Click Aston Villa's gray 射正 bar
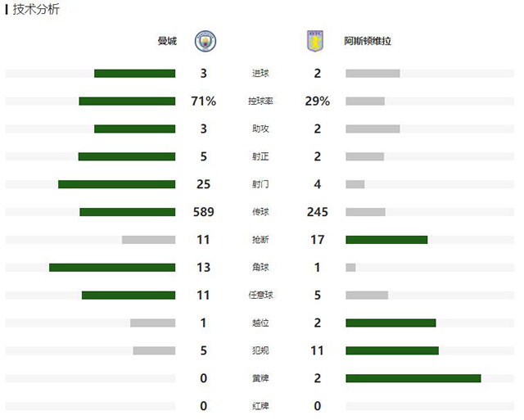 coord(364,156)
